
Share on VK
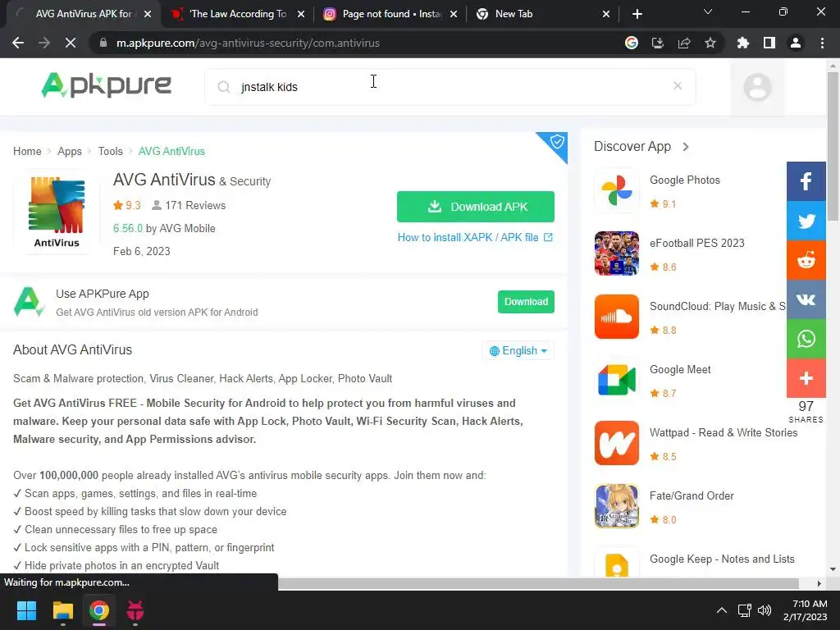[x=806, y=299]
